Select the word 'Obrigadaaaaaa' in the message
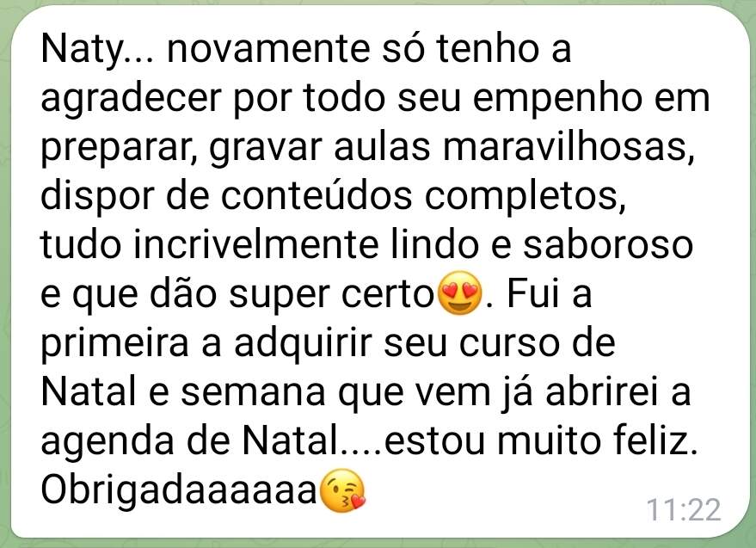The width and height of the screenshot is (756, 548). coord(179,492)
